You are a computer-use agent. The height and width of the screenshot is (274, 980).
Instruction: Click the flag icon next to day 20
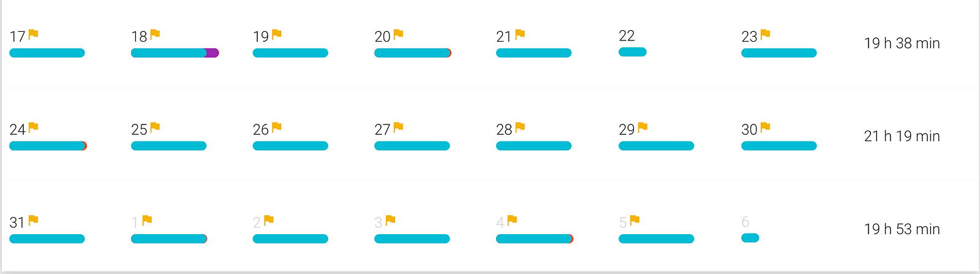(x=398, y=34)
